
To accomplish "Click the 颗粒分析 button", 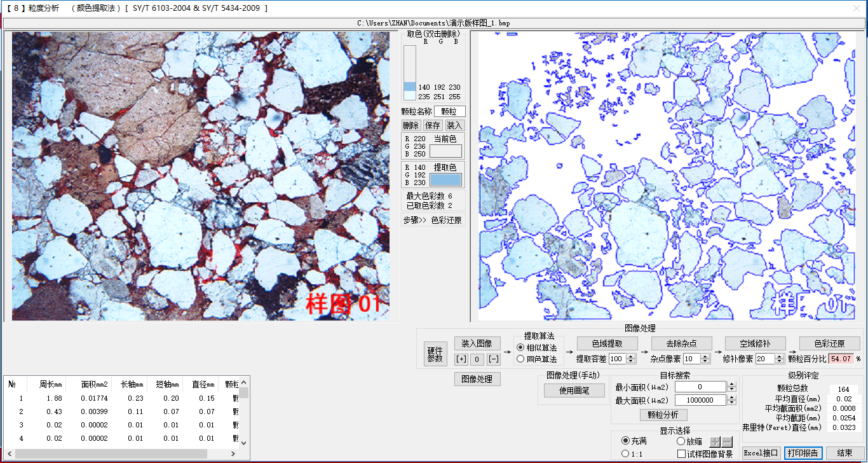I will (x=663, y=415).
